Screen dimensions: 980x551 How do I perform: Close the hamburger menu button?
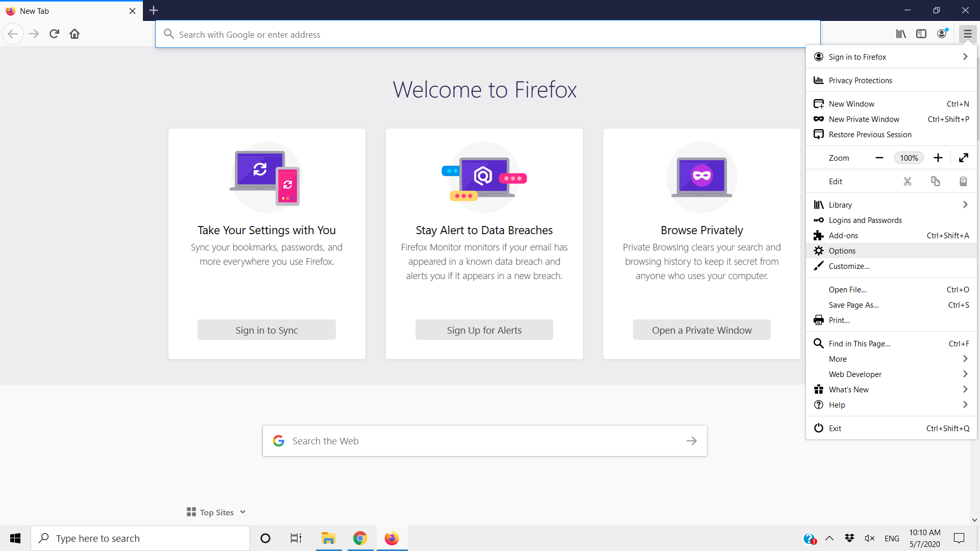(967, 34)
